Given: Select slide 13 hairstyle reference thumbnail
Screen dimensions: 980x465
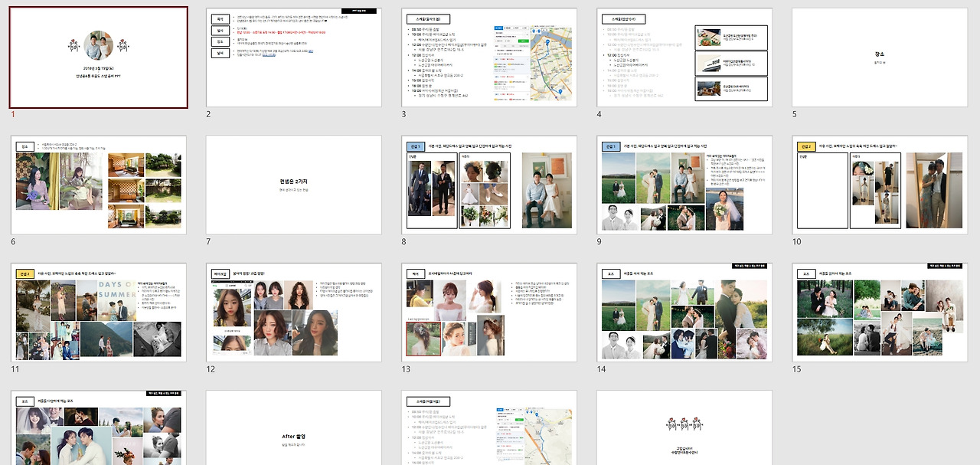Looking at the screenshot, I should [x=489, y=313].
